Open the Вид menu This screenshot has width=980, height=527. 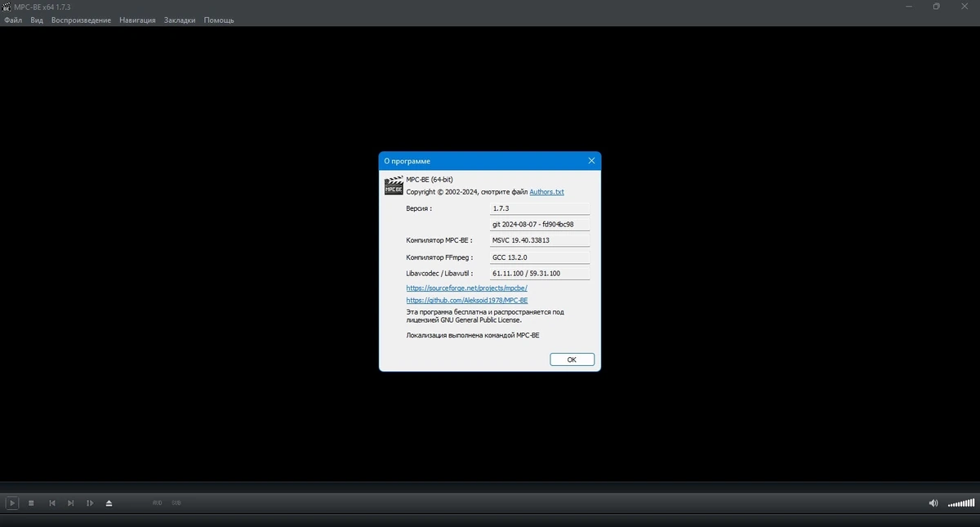click(37, 20)
